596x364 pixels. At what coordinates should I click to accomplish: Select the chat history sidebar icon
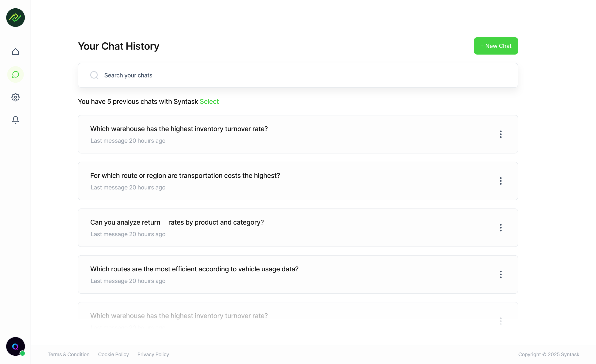pyautogui.click(x=15, y=74)
